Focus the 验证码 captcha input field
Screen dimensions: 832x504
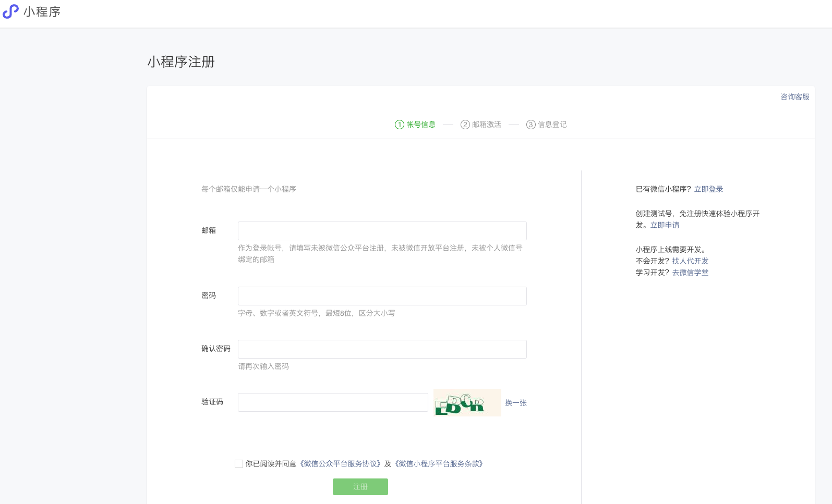coord(333,402)
